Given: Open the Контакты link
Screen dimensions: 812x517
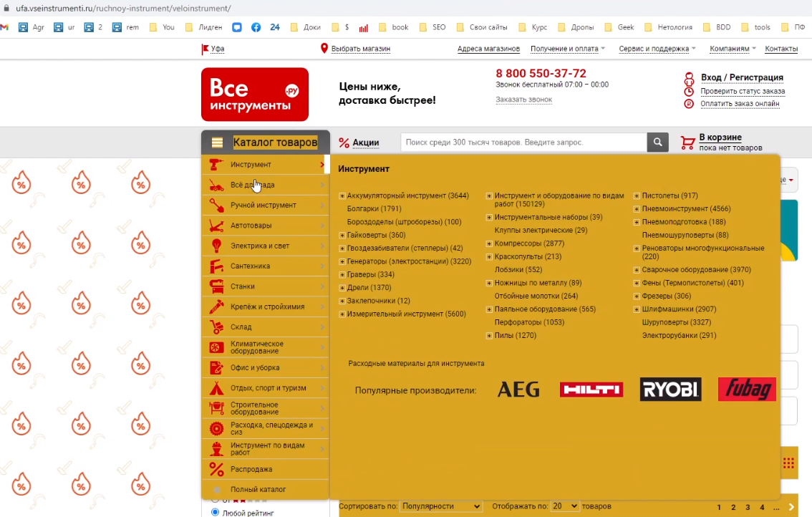Looking at the screenshot, I should click(x=781, y=49).
